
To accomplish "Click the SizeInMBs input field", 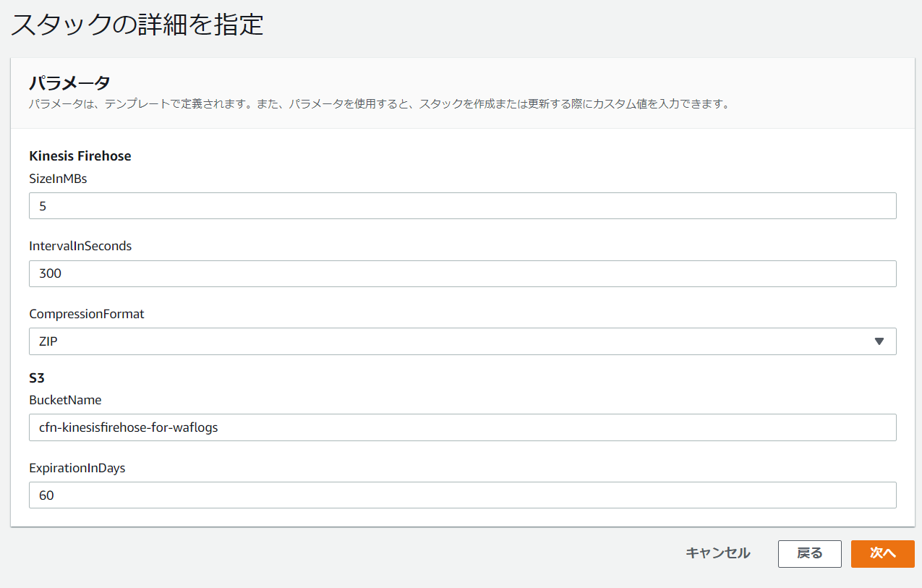I will [x=463, y=206].
